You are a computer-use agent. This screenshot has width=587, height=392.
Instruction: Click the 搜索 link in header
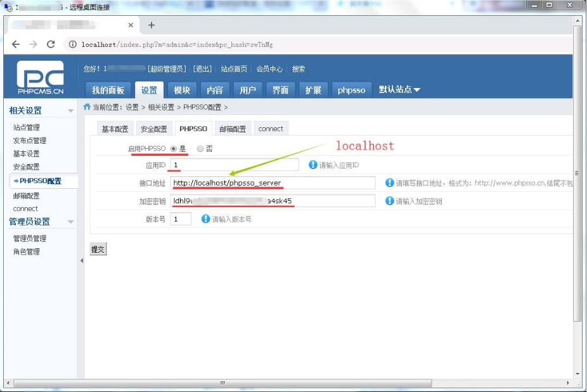299,69
